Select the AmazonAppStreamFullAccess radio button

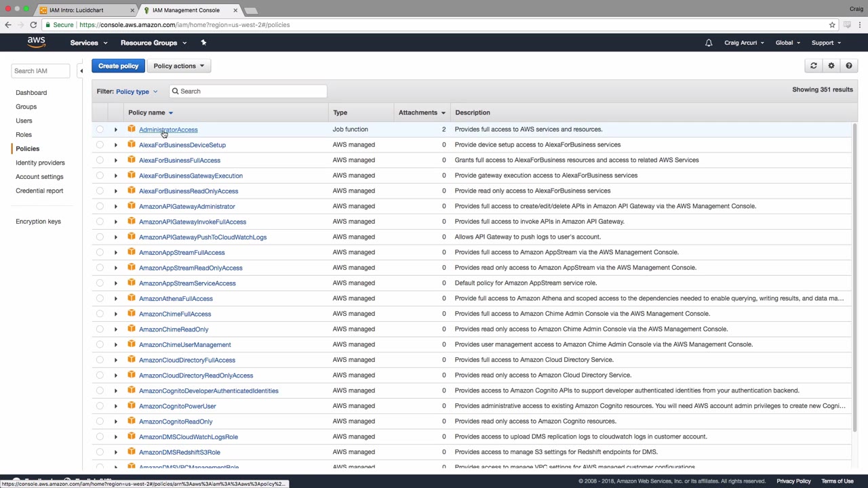[100, 252]
